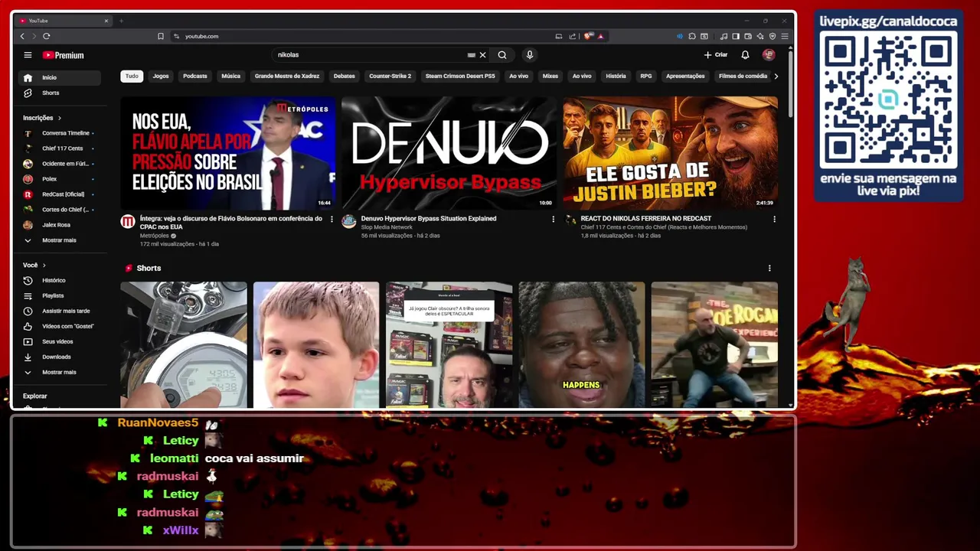Open Slop Media Network channel link
Screen dimensions: 980x551
387,227
